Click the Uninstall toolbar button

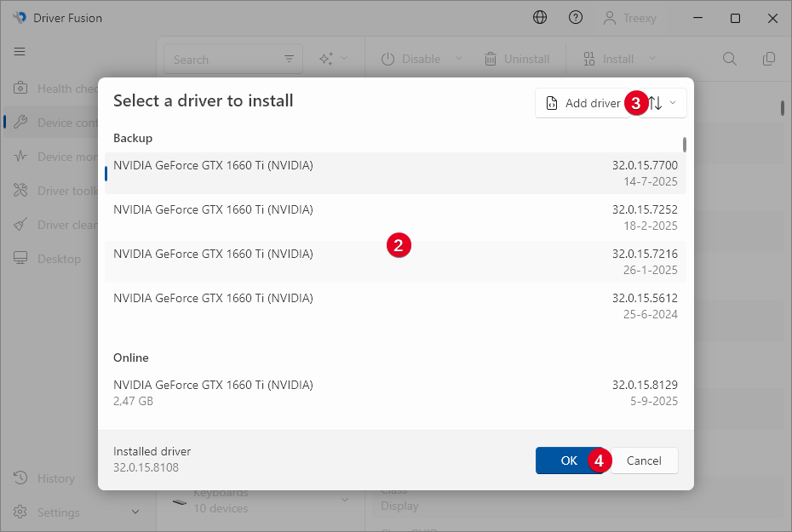(517, 59)
